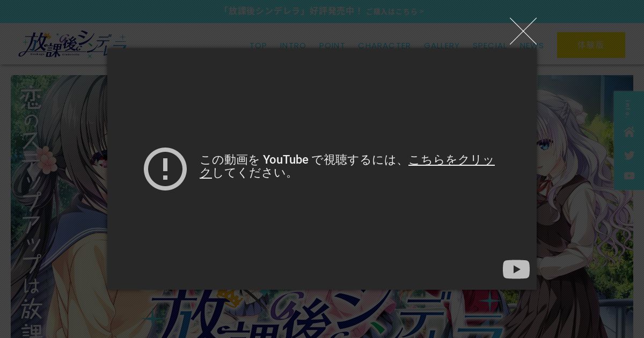Open the YouTube icon in the Info sidebar
The image size is (644, 338).
click(629, 176)
